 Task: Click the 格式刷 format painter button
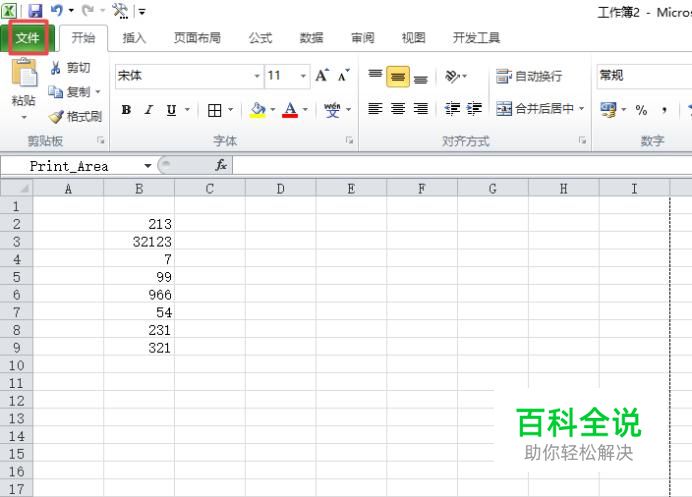click(x=75, y=117)
